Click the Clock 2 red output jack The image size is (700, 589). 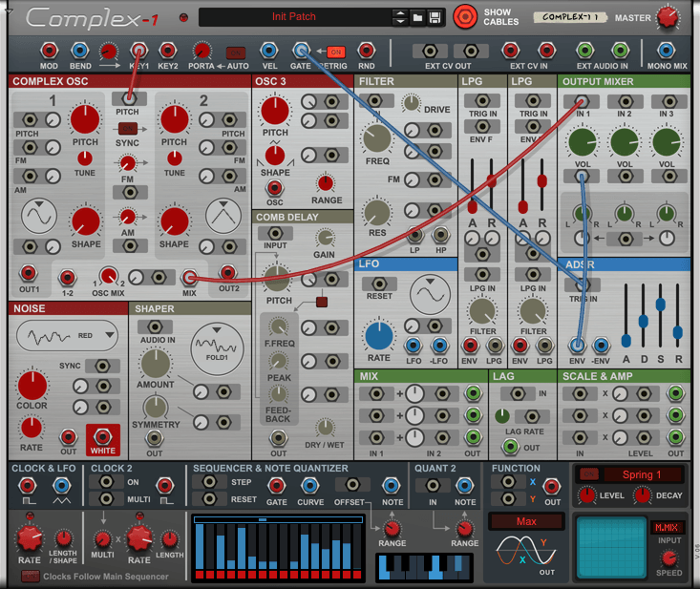[164, 486]
